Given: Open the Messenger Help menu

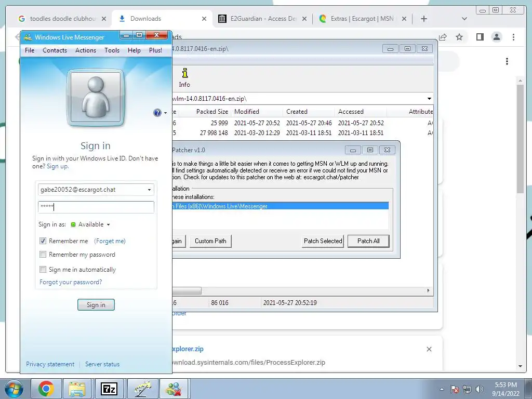Looking at the screenshot, I should tap(134, 50).
